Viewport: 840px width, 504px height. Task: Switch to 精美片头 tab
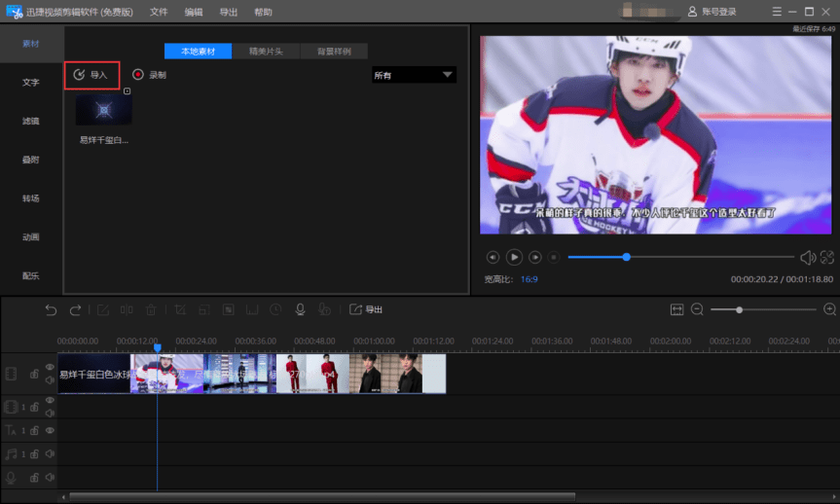[x=267, y=52]
